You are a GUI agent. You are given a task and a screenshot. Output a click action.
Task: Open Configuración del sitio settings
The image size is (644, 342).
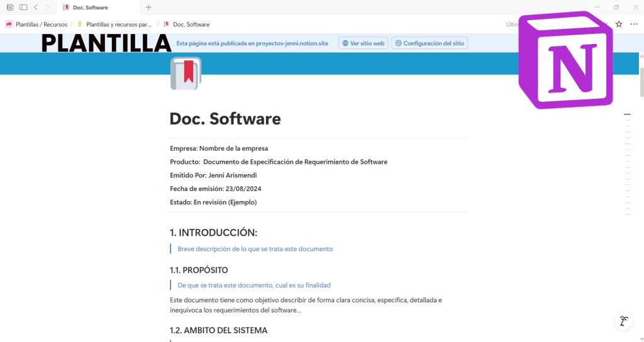[430, 43]
